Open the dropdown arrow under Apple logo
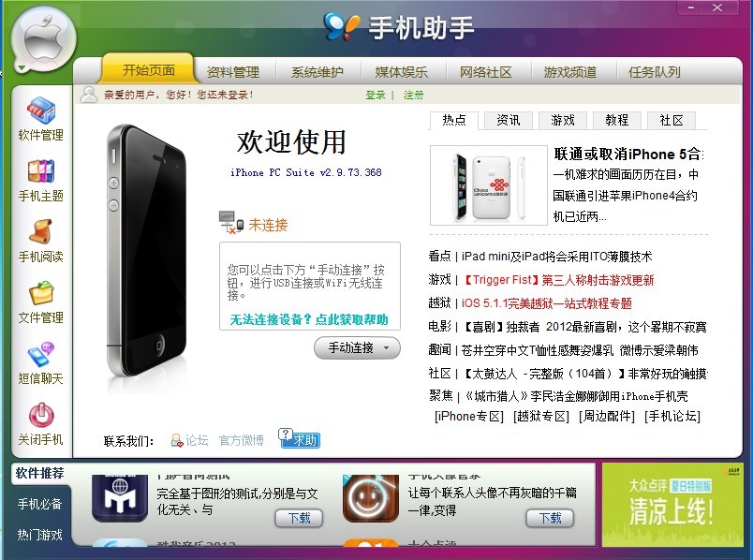Screen dimensions: 753x560 click(22, 67)
